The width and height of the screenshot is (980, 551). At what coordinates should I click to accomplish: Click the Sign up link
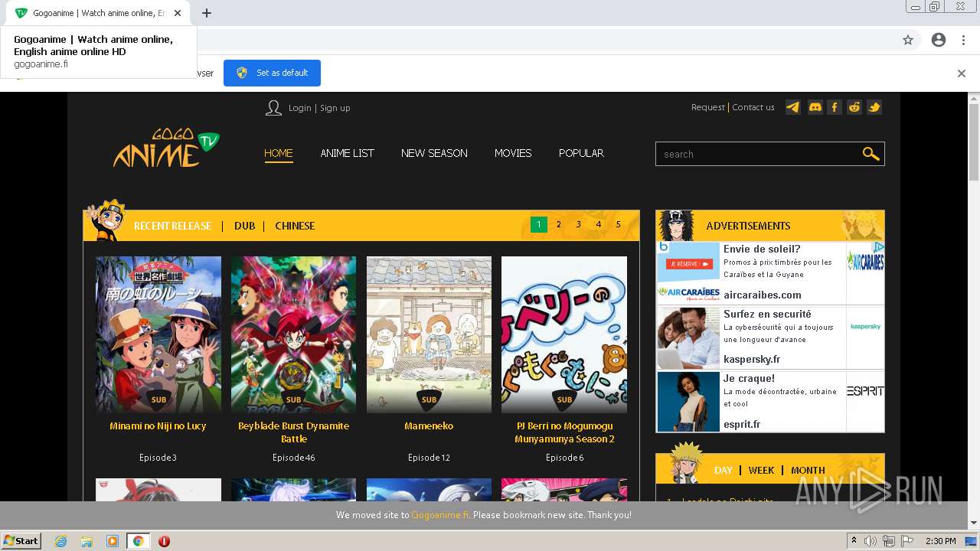(x=335, y=108)
